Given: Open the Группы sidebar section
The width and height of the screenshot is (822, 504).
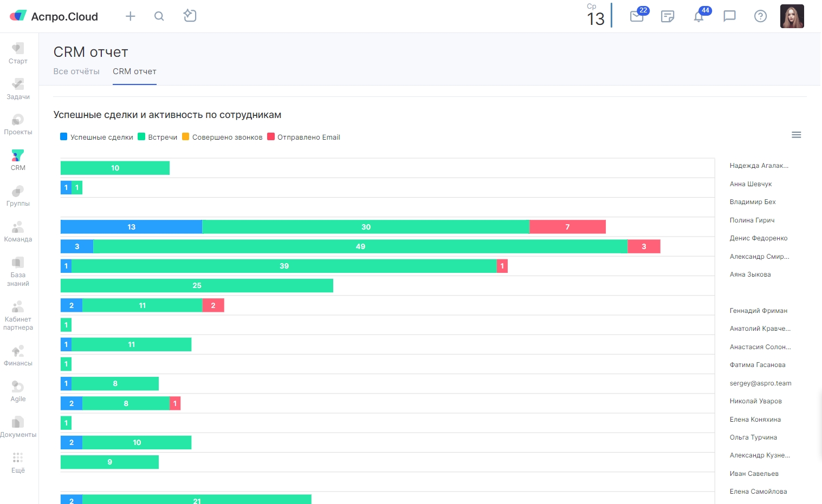Looking at the screenshot, I should pyautogui.click(x=18, y=196).
